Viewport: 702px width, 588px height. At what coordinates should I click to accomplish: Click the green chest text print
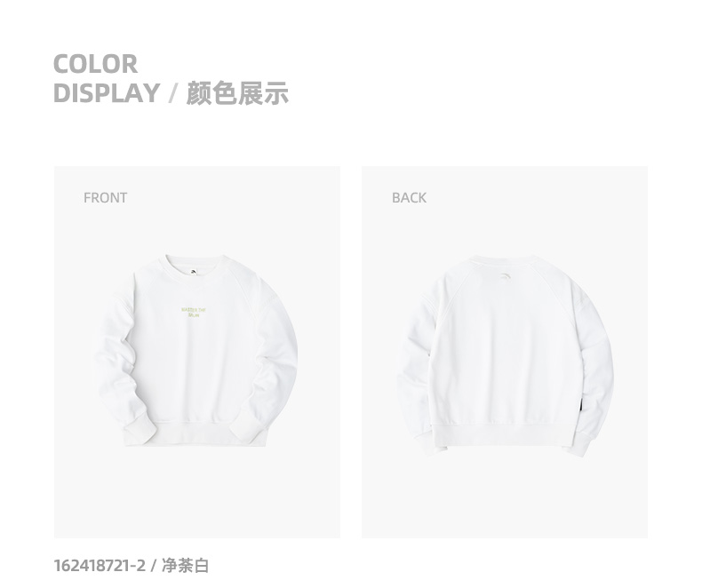pyautogui.click(x=194, y=312)
